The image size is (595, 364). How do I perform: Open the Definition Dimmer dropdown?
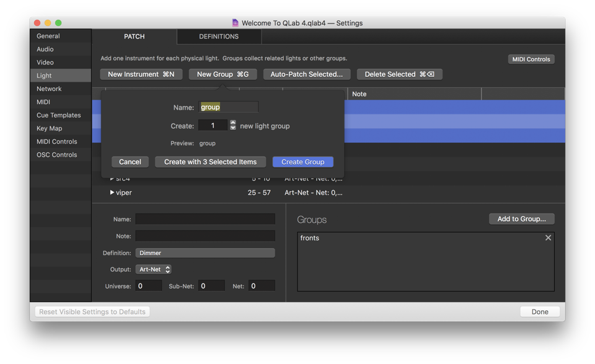[205, 253]
